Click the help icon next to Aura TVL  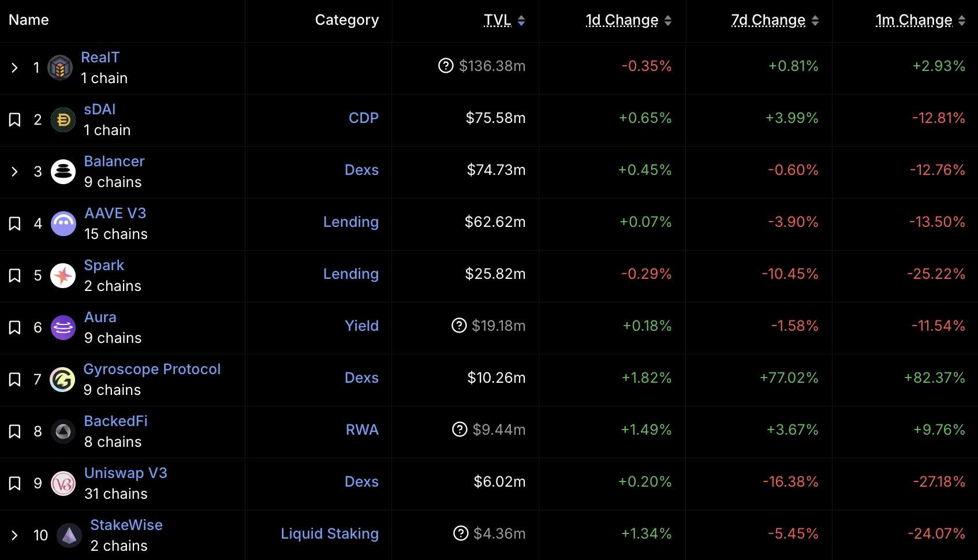[459, 326]
